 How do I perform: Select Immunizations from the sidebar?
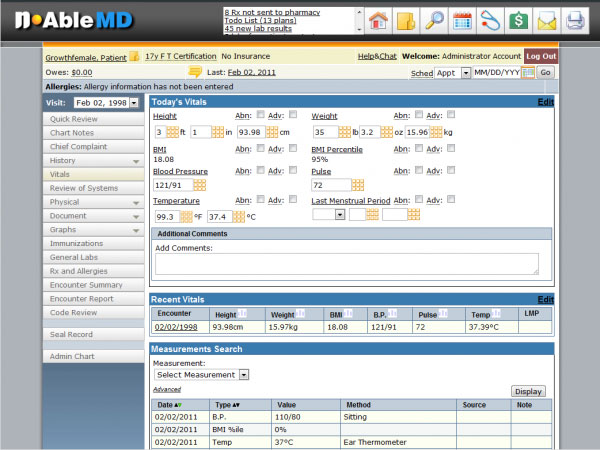click(94, 243)
